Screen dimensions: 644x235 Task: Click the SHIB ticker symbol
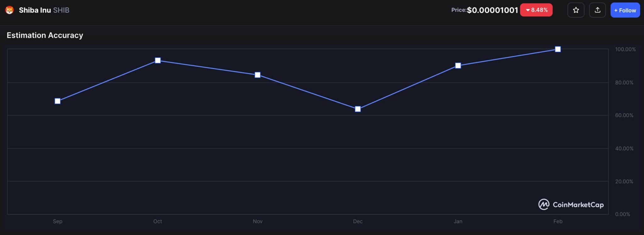[x=61, y=10]
